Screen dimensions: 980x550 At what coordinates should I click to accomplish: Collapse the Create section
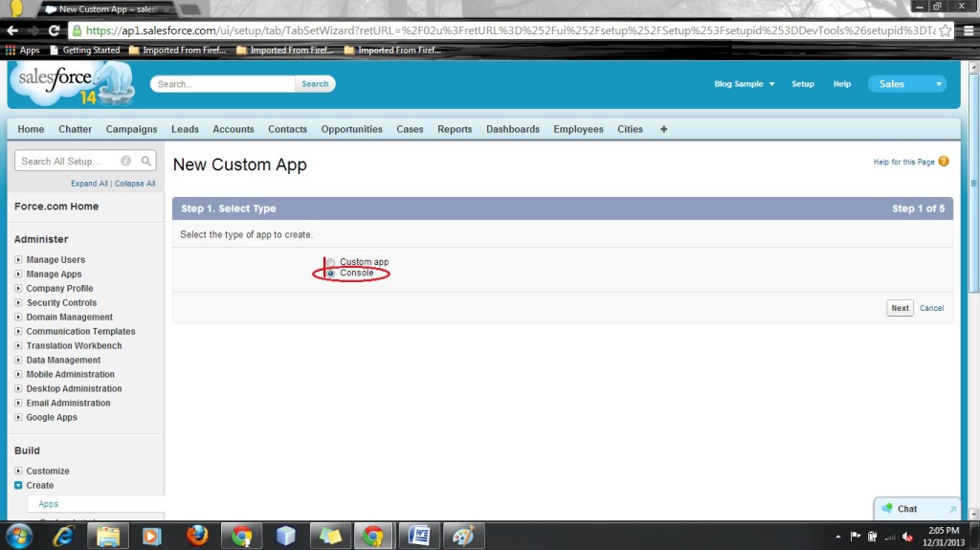click(x=18, y=485)
